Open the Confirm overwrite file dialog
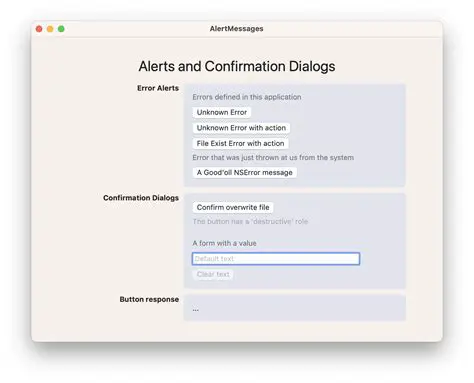Viewport: 474px width, 383px height. 233,207
